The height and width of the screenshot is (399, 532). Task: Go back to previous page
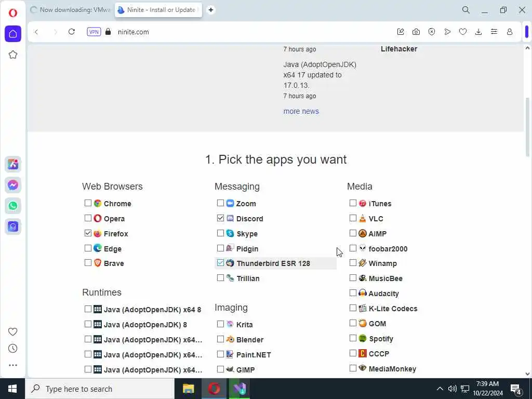coord(36,32)
